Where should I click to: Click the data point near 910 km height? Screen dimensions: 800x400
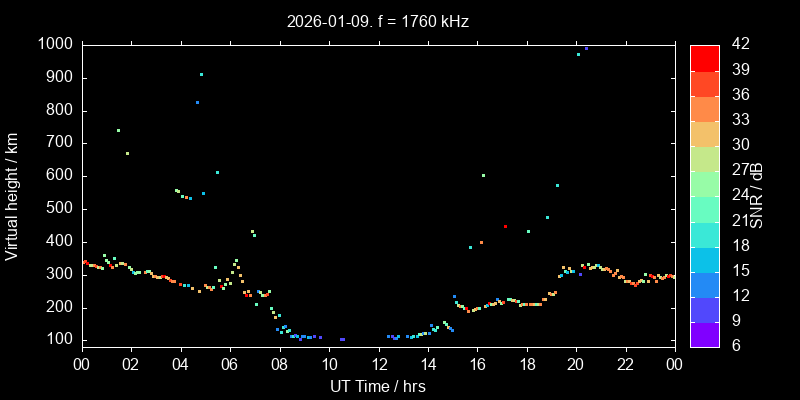point(201,74)
